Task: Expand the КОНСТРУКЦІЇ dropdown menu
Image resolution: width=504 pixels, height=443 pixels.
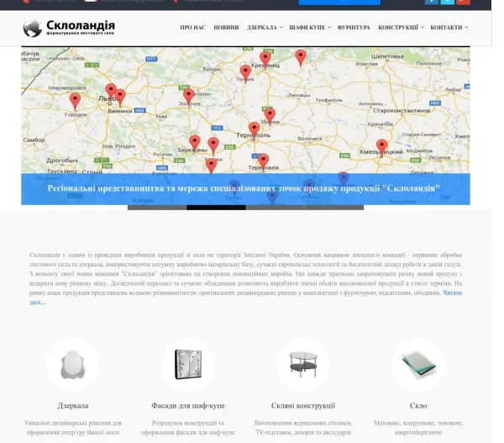Action: 402,28
